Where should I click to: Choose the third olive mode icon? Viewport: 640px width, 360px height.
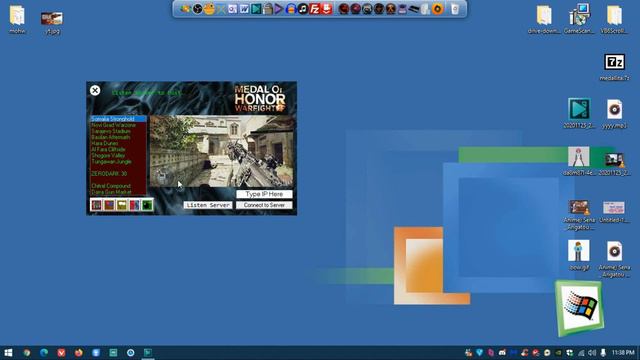click(122, 205)
